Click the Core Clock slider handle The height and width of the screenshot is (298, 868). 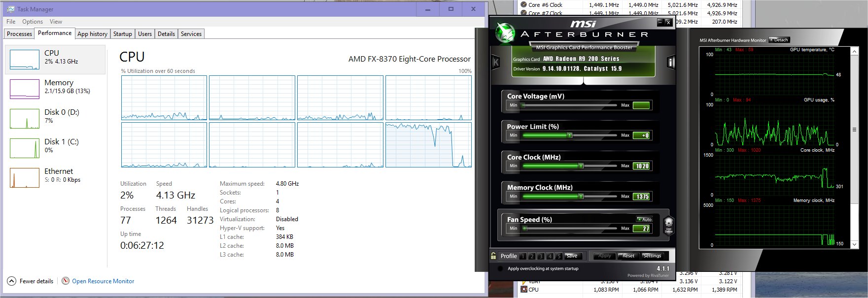coord(581,166)
